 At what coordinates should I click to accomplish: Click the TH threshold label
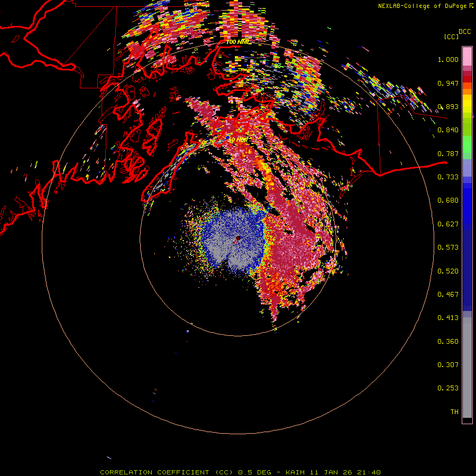coord(454,412)
